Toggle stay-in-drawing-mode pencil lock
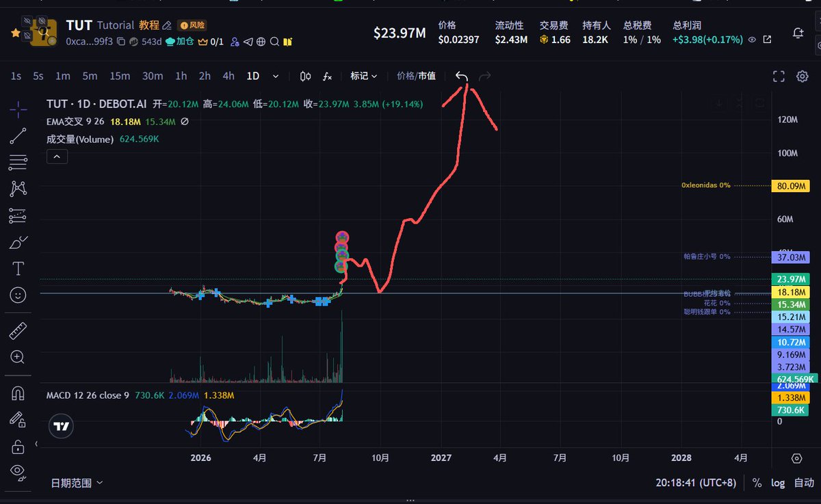This screenshot has width=821, height=504. click(18, 420)
